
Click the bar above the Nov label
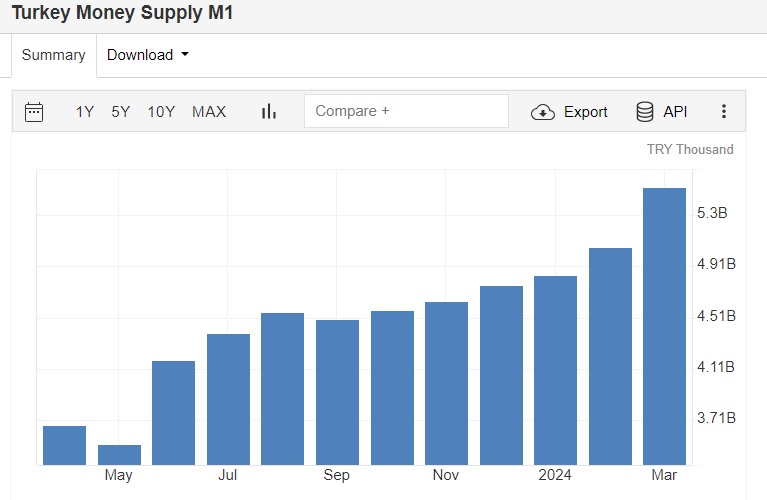(447, 384)
